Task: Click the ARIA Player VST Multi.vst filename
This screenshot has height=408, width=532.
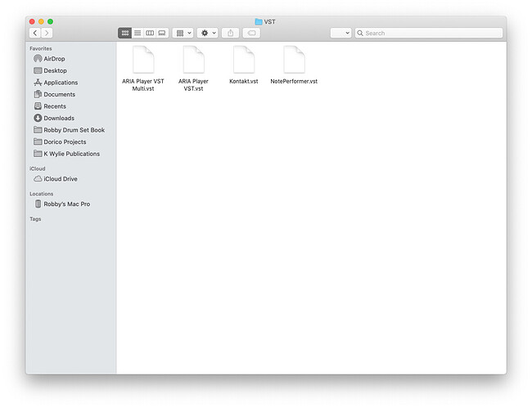Action: [143, 85]
